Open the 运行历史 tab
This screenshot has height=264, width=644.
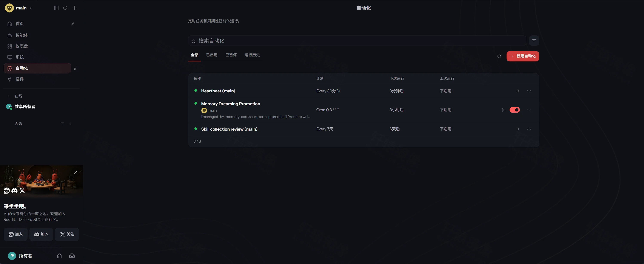pos(252,55)
